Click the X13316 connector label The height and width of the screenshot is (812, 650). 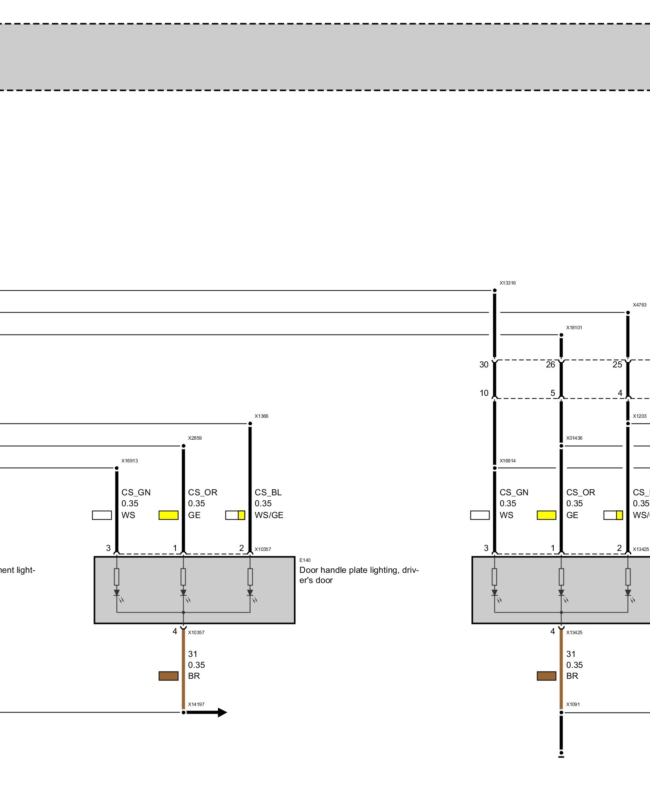pos(507,283)
